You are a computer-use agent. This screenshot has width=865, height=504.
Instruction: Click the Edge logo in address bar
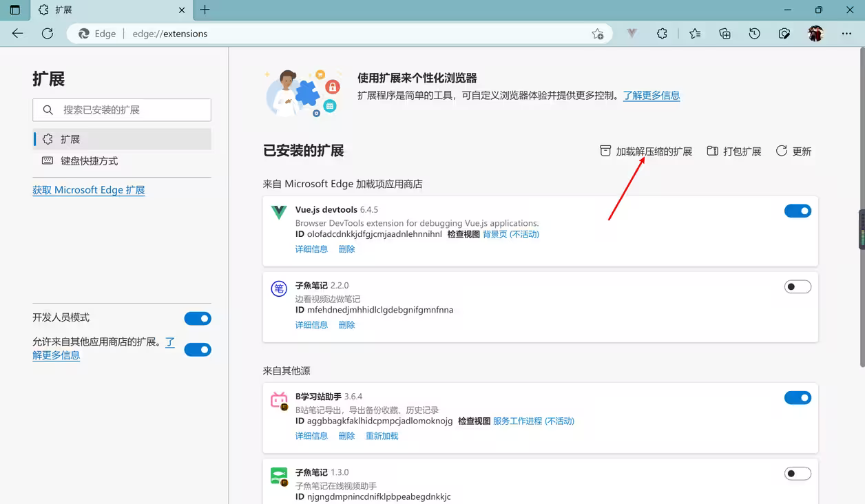pyautogui.click(x=84, y=34)
